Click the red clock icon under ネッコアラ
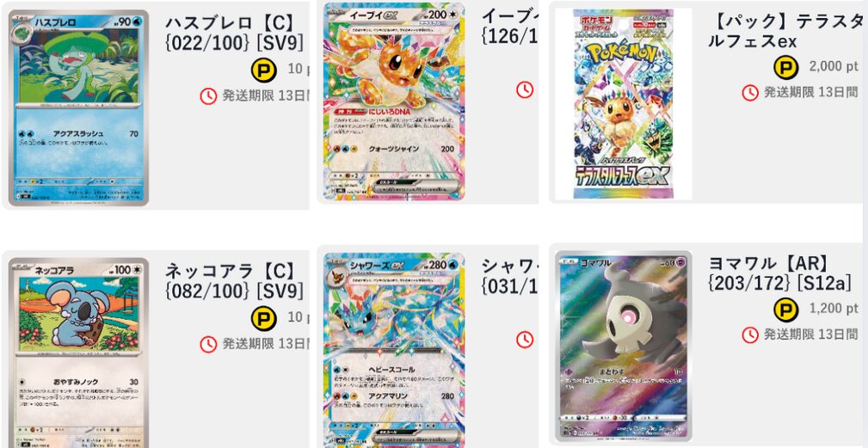 (x=208, y=345)
